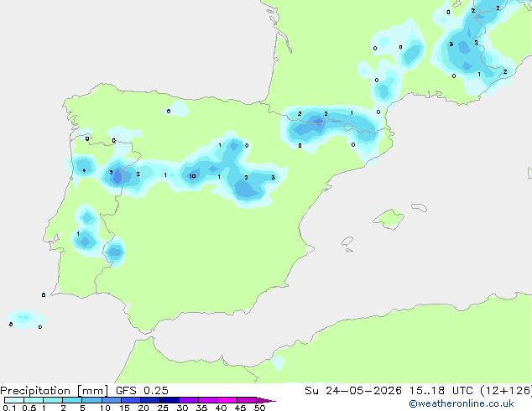Click the palest 0.1–0.5 mm legend swatch
532x411 pixels.
click(14, 400)
